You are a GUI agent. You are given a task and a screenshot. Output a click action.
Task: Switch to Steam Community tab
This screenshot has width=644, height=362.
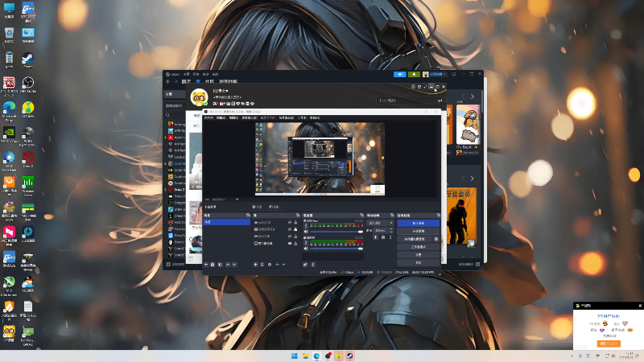[x=209, y=81]
